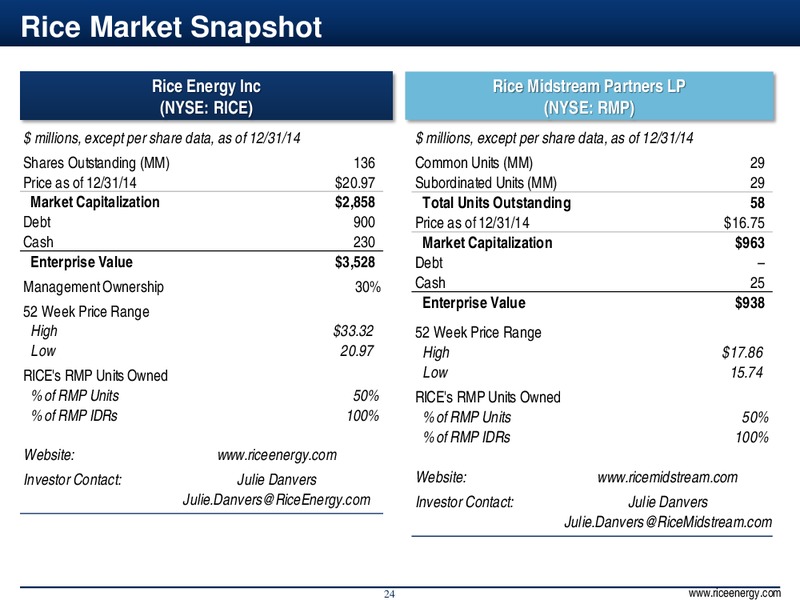Select the RICE enterprise value $3,528
The height and width of the screenshot is (600, 800).
tap(355, 262)
